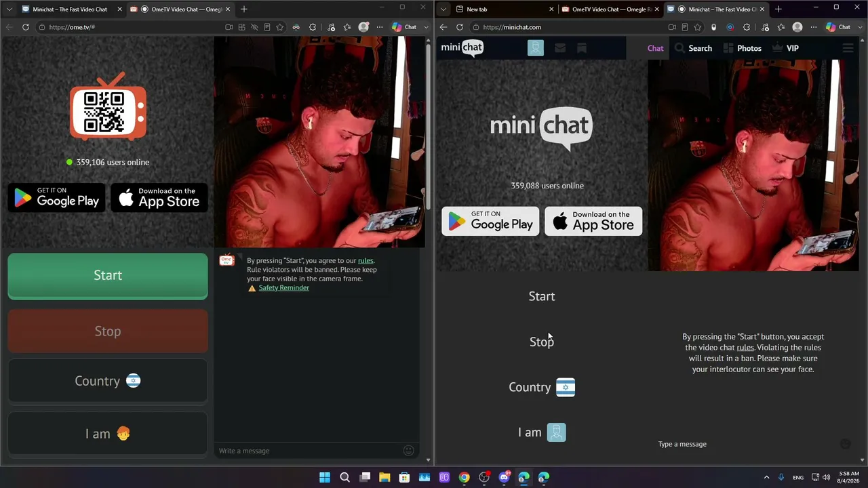Image resolution: width=868 pixels, height=488 pixels.
Task: Open the Minichat rules link
Action: (x=745, y=348)
